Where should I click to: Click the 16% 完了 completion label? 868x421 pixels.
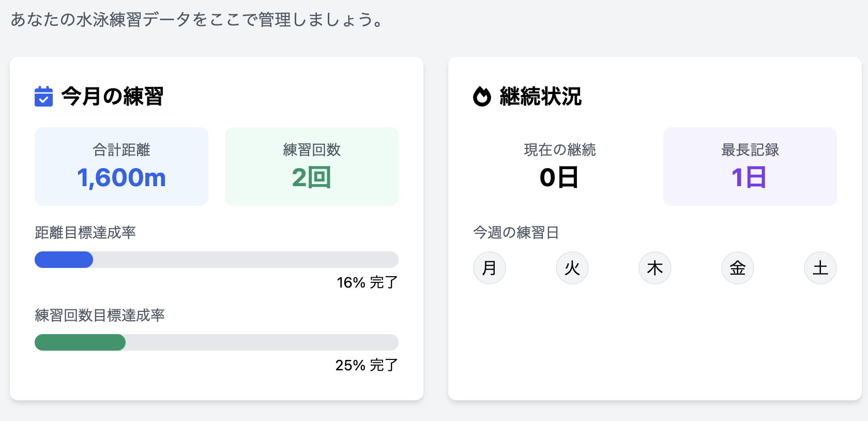click(367, 282)
